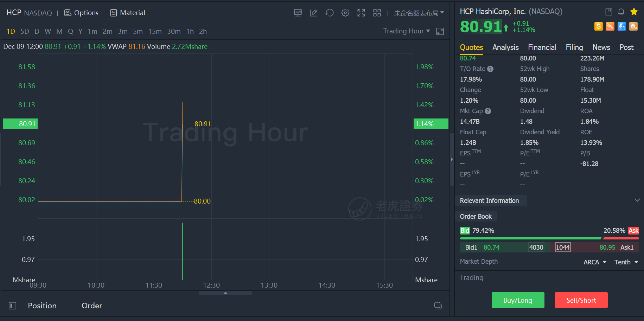This screenshot has height=321, width=644.
Task: Toggle the bottom panel sidebar icon
Action: 13,306
